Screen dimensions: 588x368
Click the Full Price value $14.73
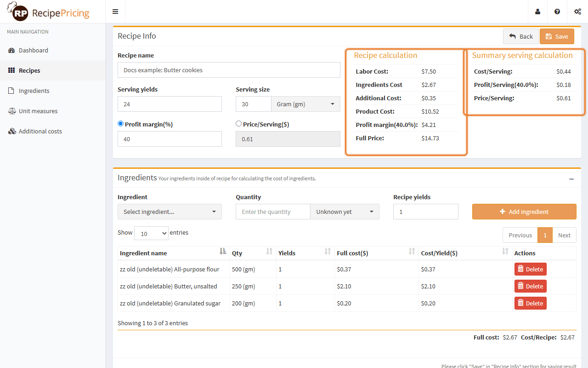point(430,138)
